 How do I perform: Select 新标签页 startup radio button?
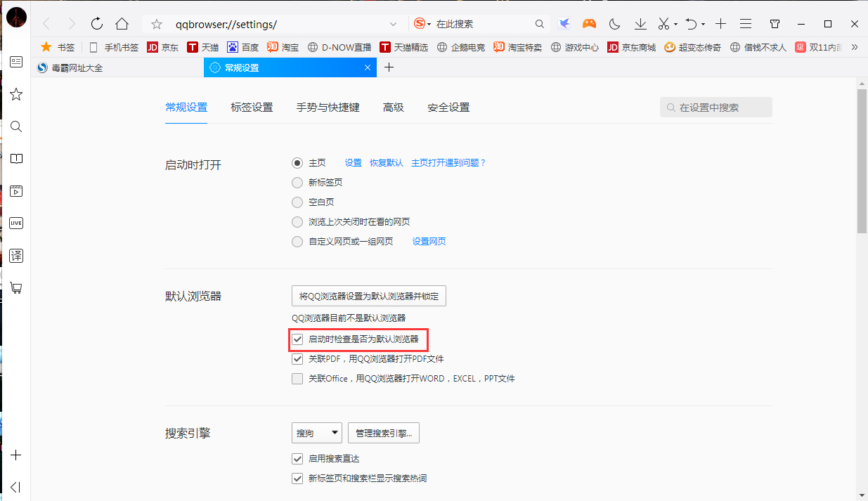297,182
